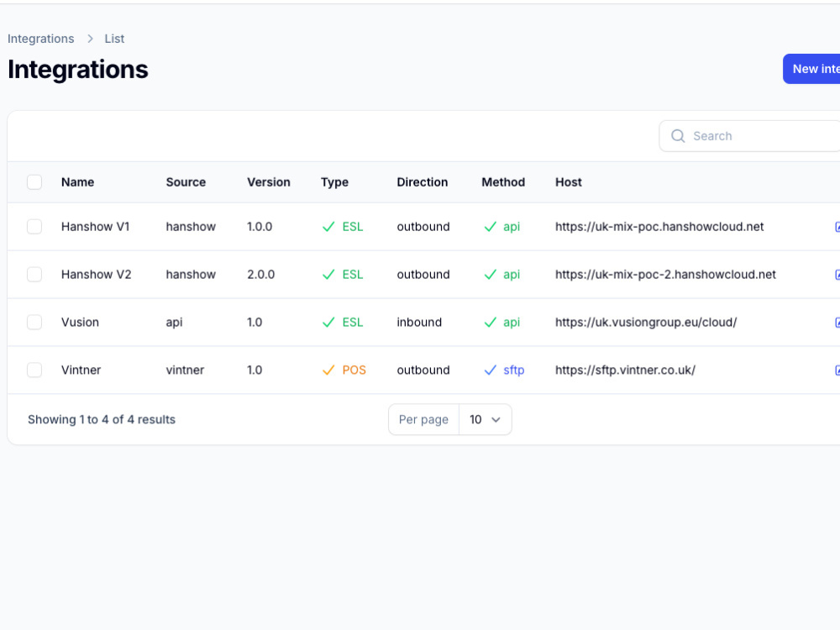This screenshot has width=840, height=630.
Task: Click the edit icon for Hanshow V1
Action: [x=837, y=227]
